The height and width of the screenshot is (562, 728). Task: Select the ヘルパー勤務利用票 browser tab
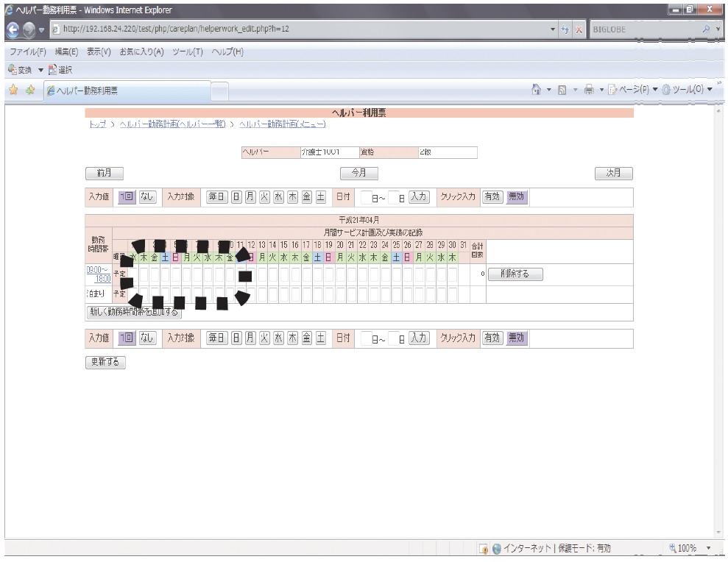[x=127, y=91]
